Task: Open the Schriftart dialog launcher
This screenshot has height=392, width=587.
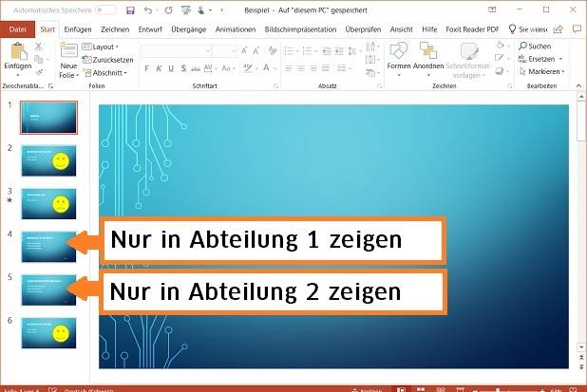Action: click(275, 86)
